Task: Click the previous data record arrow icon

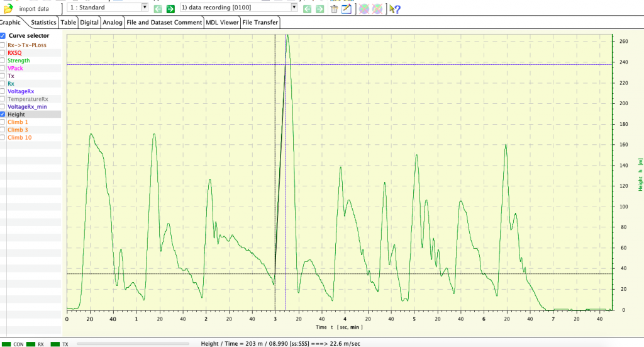Action: [308, 8]
